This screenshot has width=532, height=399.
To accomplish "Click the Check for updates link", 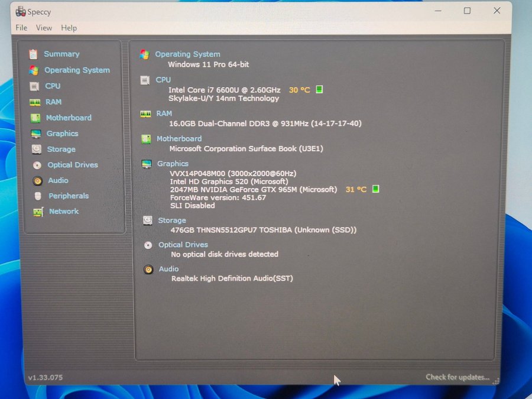I will [457, 377].
